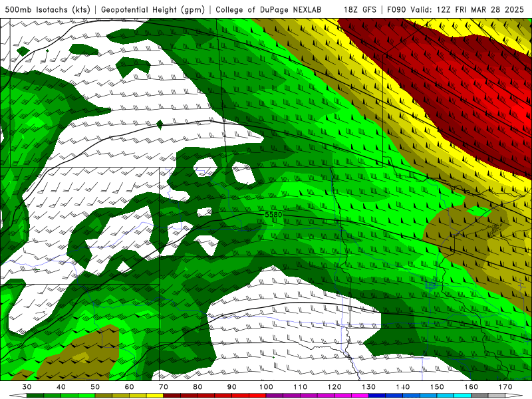Select the olive 50-55 kts swatch
This screenshot has height=399, width=532.
click(104, 396)
